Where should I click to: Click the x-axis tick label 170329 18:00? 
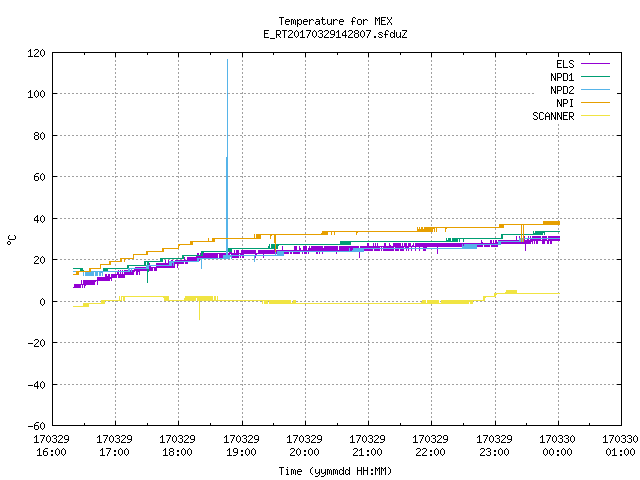[177, 446]
